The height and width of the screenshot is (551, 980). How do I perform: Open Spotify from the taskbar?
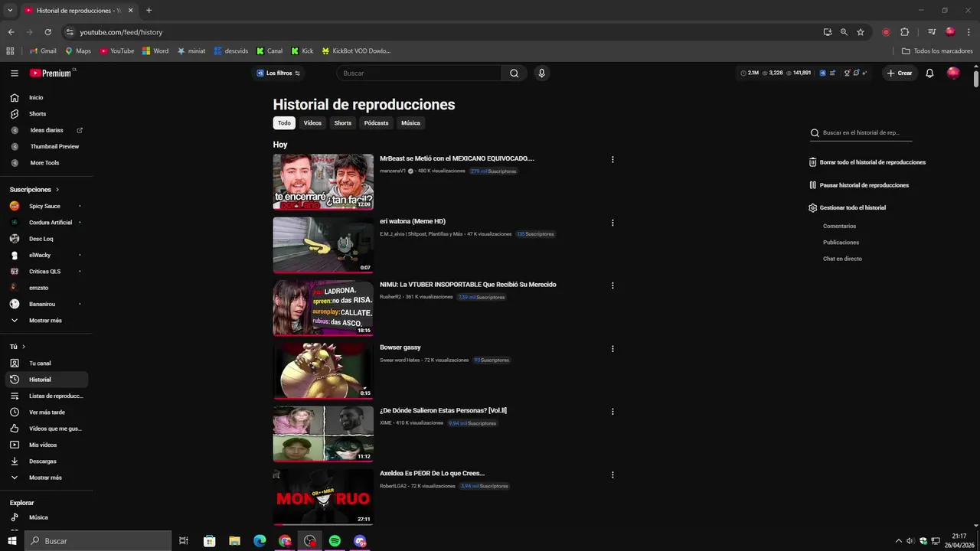tap(335, 541)
